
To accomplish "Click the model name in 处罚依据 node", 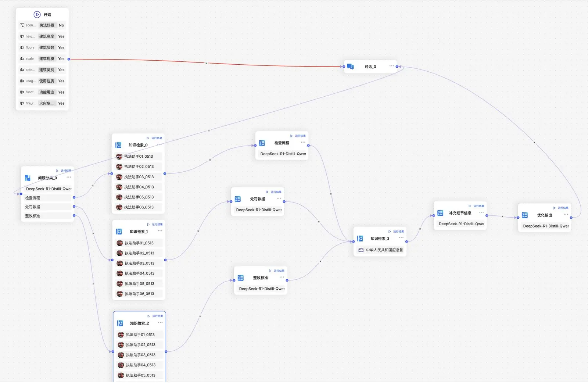I will click(259, 210).
